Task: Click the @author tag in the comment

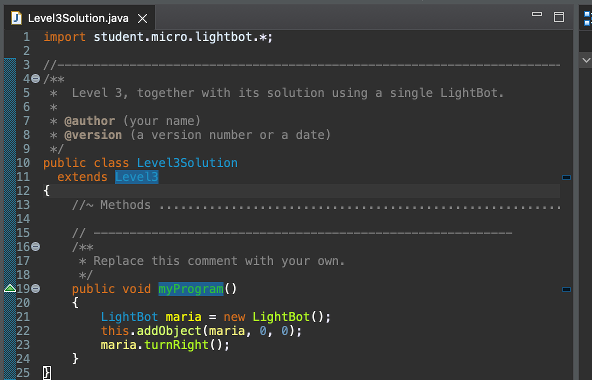Action: [x=89, y=121]
